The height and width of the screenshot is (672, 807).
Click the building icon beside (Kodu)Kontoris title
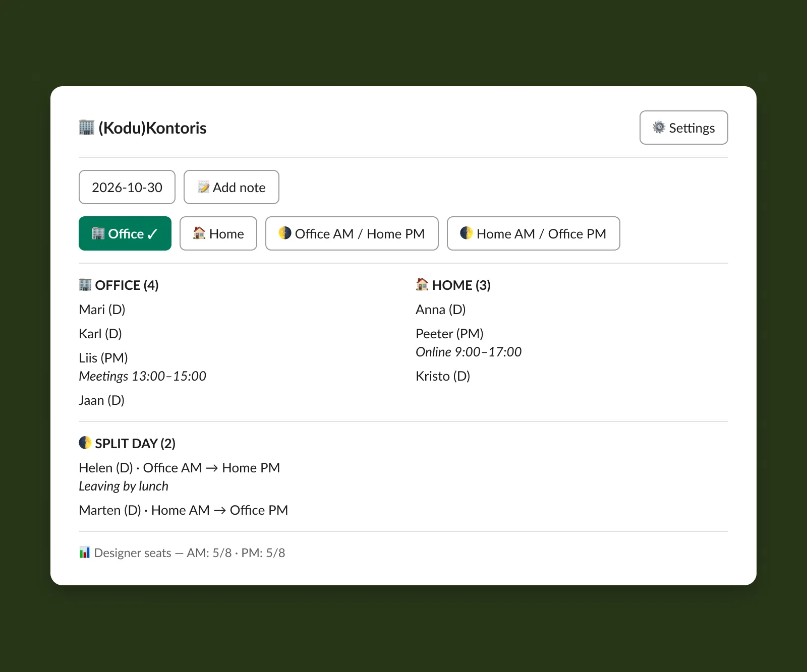pos(87,127)
